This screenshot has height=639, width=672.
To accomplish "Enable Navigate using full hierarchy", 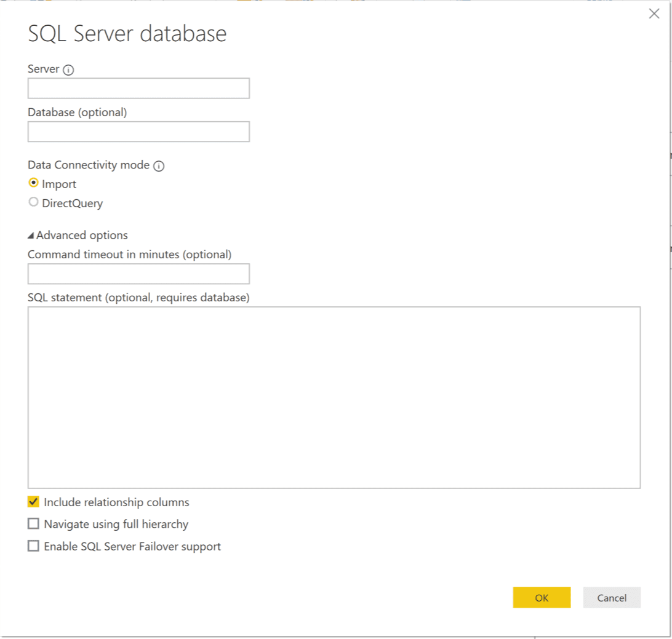I will [x=33, y=523].
